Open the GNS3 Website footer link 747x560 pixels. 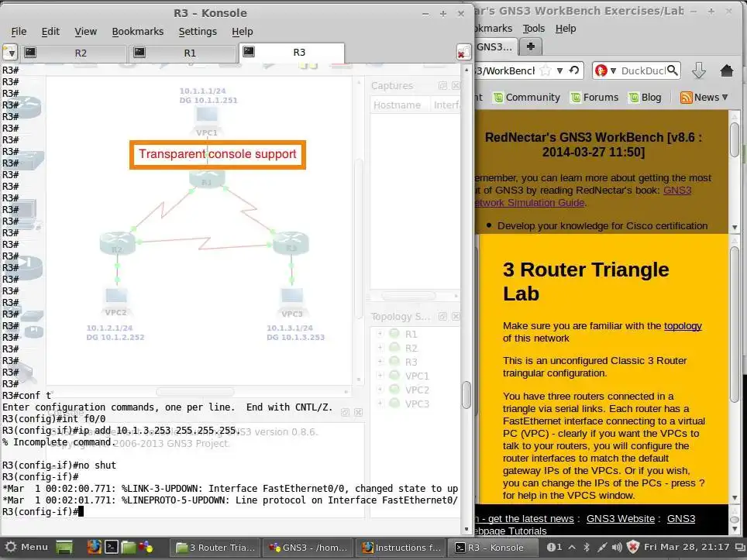coord(620,519)
